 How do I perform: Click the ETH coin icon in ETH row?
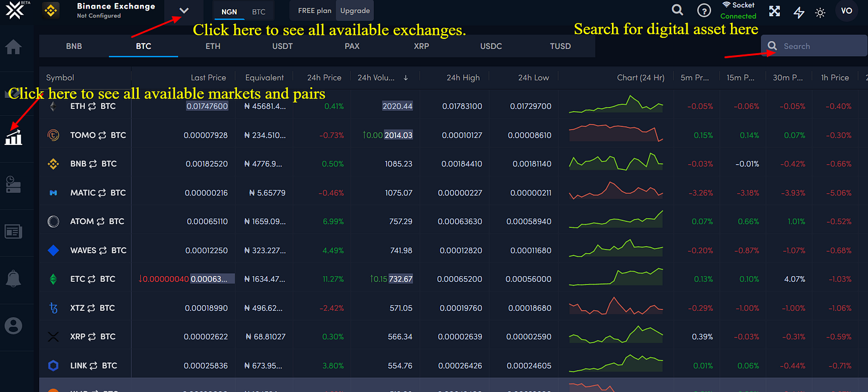pos(53,107)
